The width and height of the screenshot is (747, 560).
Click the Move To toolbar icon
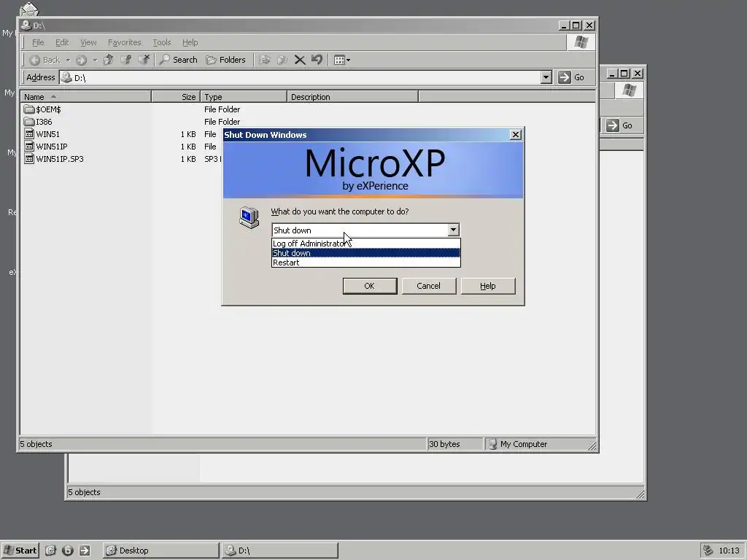(265, 60)
